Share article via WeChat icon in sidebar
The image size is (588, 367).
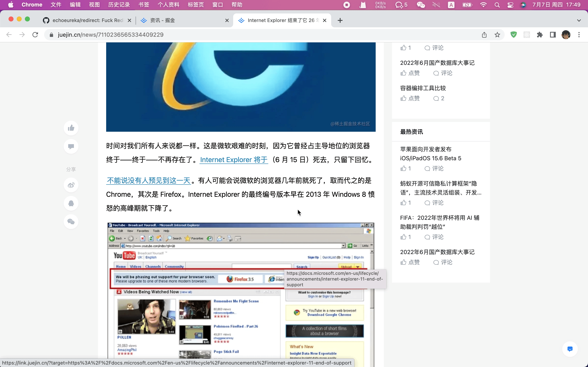pos(71,222)
